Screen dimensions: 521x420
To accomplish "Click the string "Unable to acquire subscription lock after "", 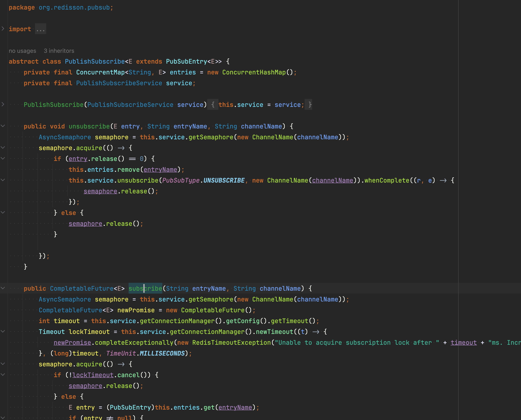I will [357, 343].
